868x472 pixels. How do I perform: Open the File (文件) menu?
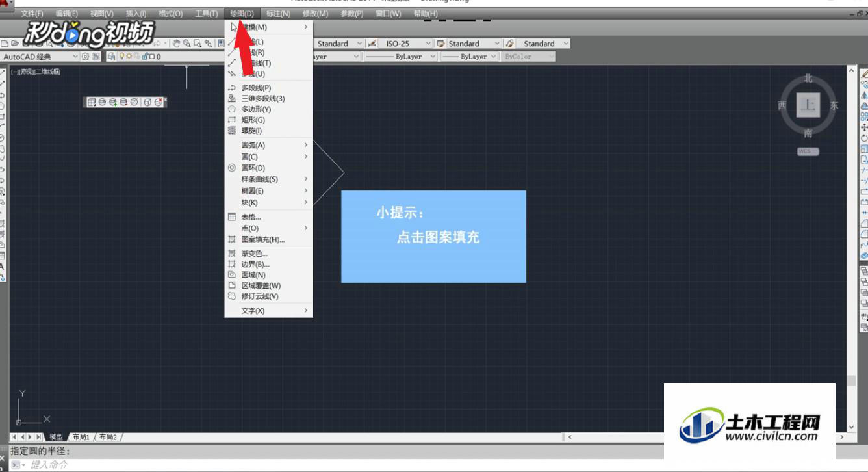pos(32,14)
